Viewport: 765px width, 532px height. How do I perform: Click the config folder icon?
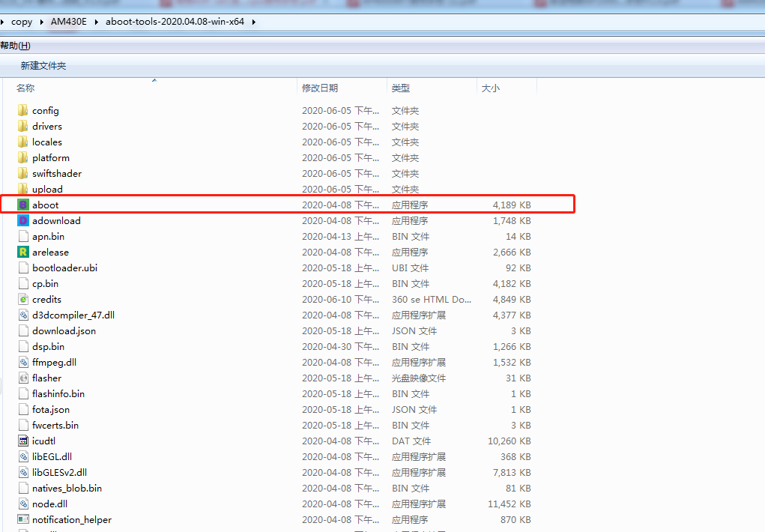[23, 111]
